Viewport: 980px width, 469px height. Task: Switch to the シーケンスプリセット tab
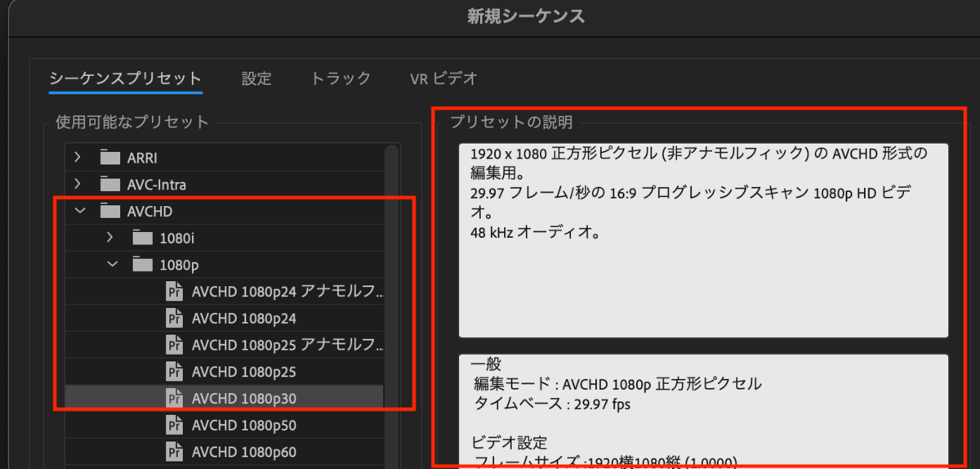(125, 78)
